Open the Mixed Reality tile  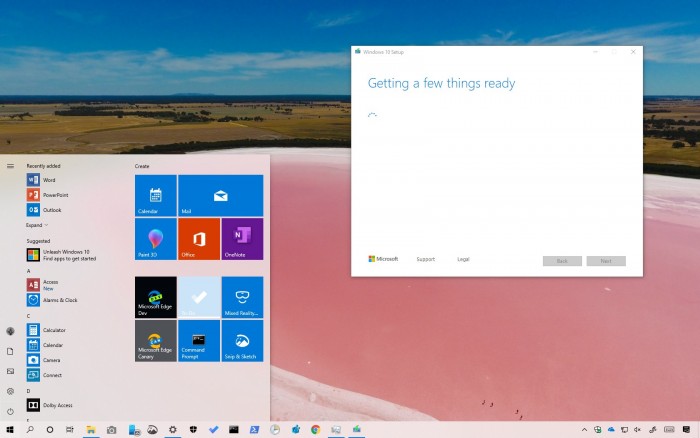[242, 297]
